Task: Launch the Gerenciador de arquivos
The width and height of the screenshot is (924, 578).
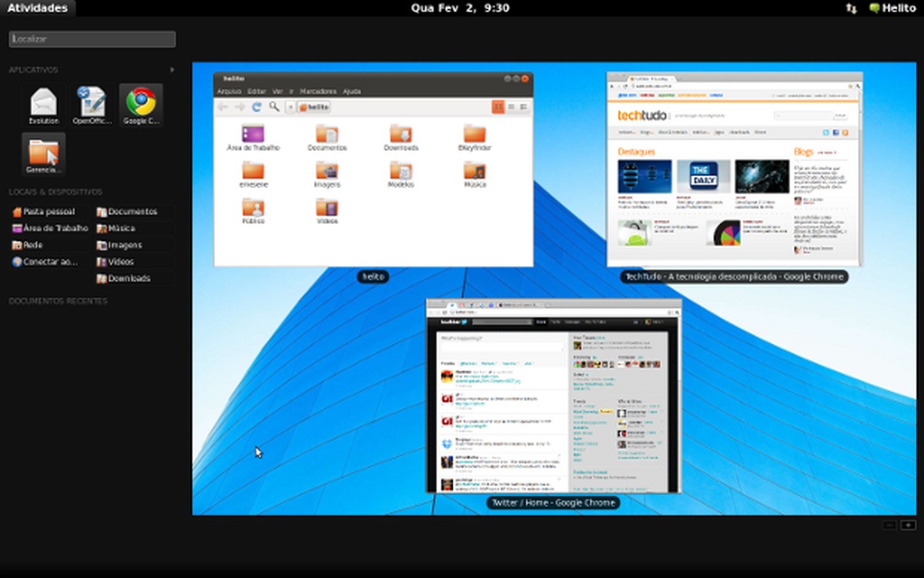Action: (42, 154)
